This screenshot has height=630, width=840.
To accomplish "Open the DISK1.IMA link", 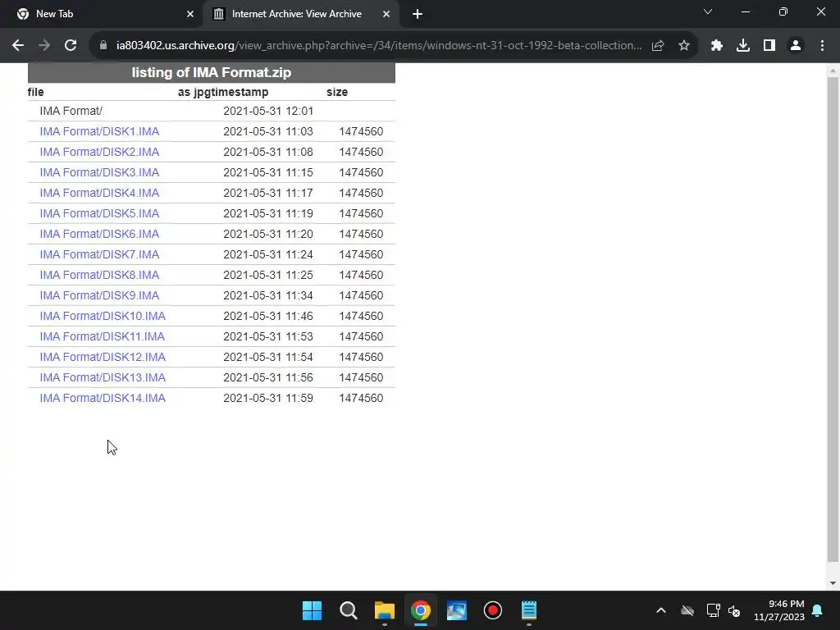I will coord(99,131).
